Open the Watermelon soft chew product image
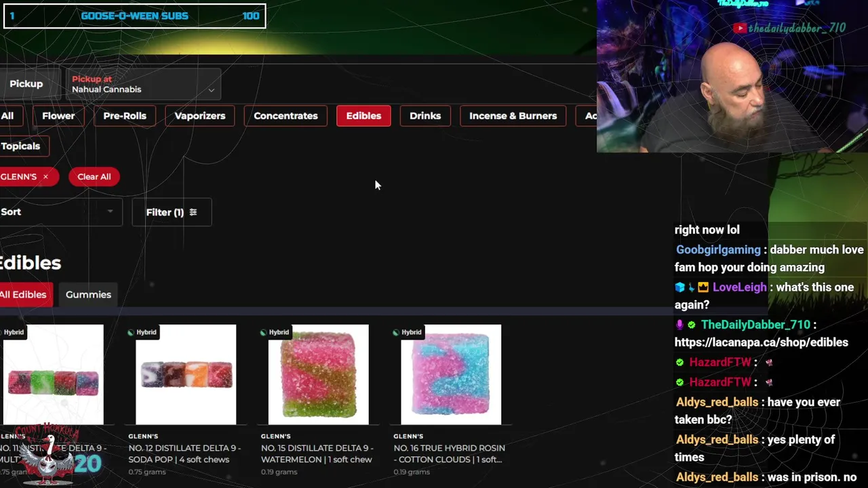This screenshot has width=868, height=488. point(319,375)
